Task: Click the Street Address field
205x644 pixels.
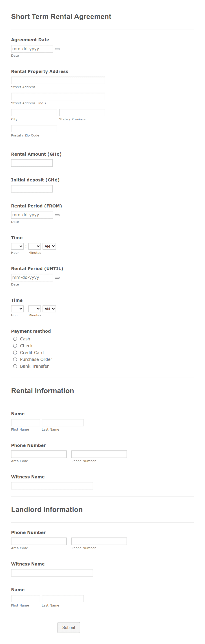Action: (58, 80)
